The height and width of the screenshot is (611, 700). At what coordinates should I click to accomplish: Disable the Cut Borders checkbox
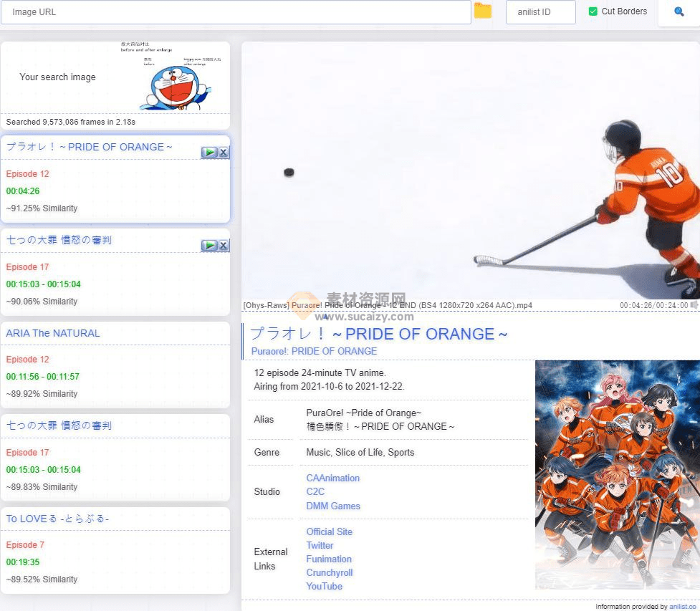(593, 11)
